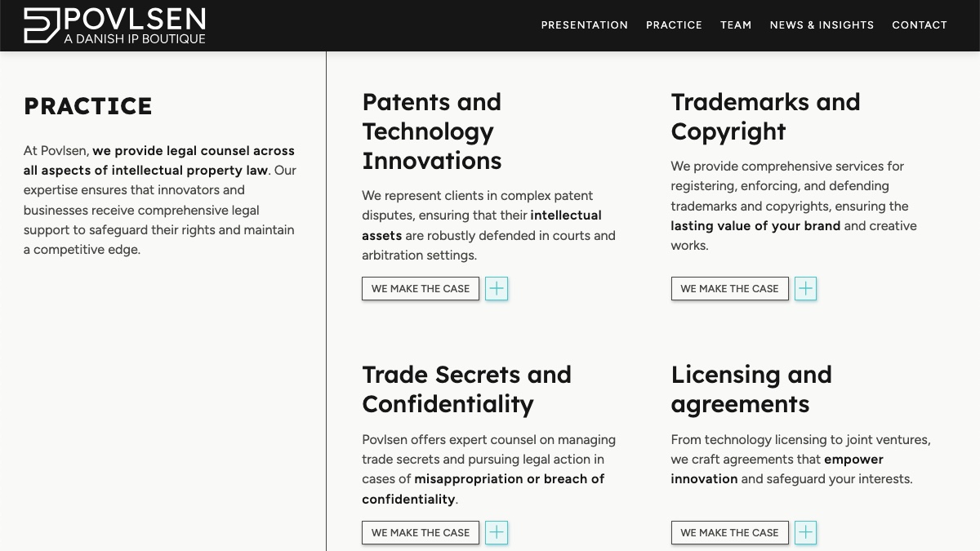Image resolution: width=980 pixels, height=551 pixels.
Task: Click We Make The Case under Trademarks
Action: [729, 288]
